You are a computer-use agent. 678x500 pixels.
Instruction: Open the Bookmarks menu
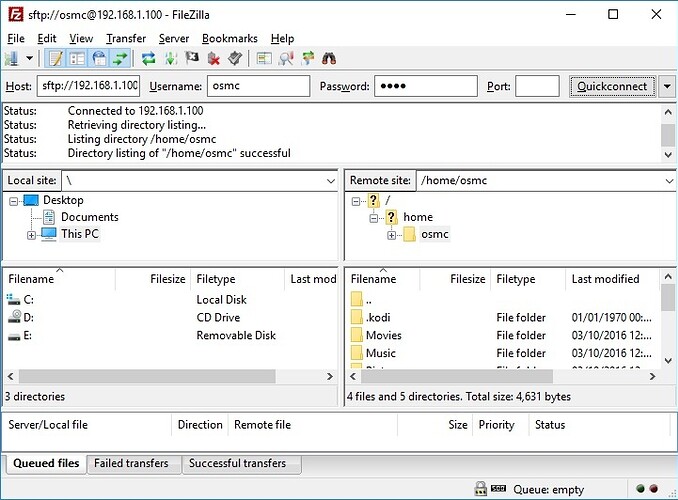point(230,38)
